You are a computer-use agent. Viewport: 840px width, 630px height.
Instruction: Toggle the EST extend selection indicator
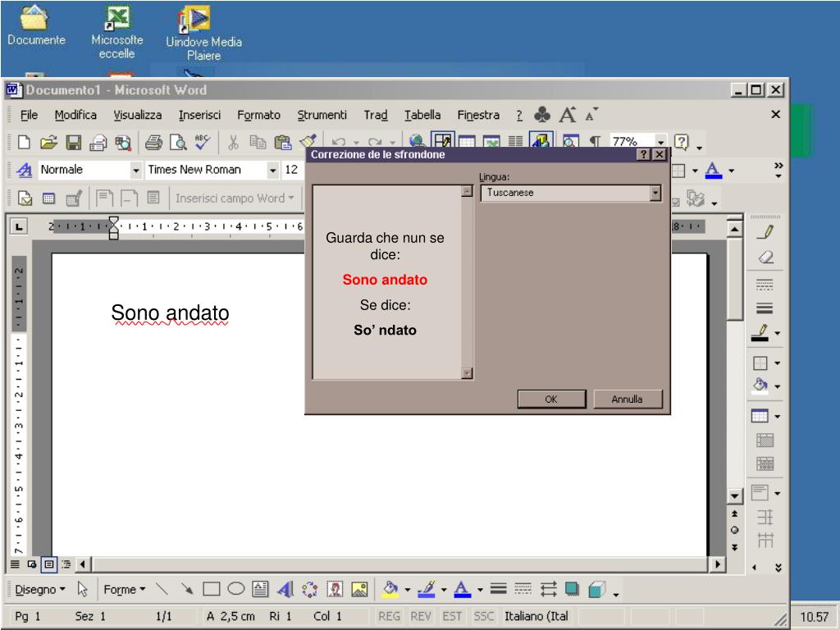[452, 616]
